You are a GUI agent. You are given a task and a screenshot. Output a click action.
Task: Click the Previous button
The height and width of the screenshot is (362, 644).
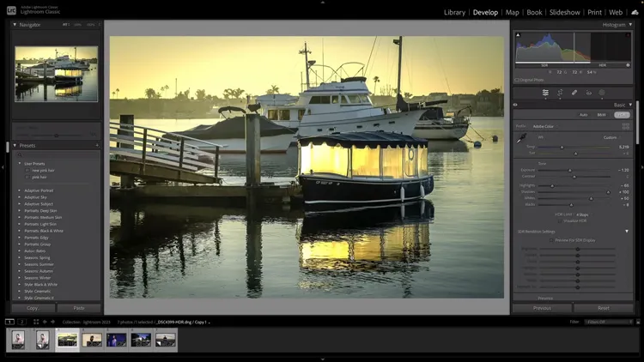pos(542,308)
